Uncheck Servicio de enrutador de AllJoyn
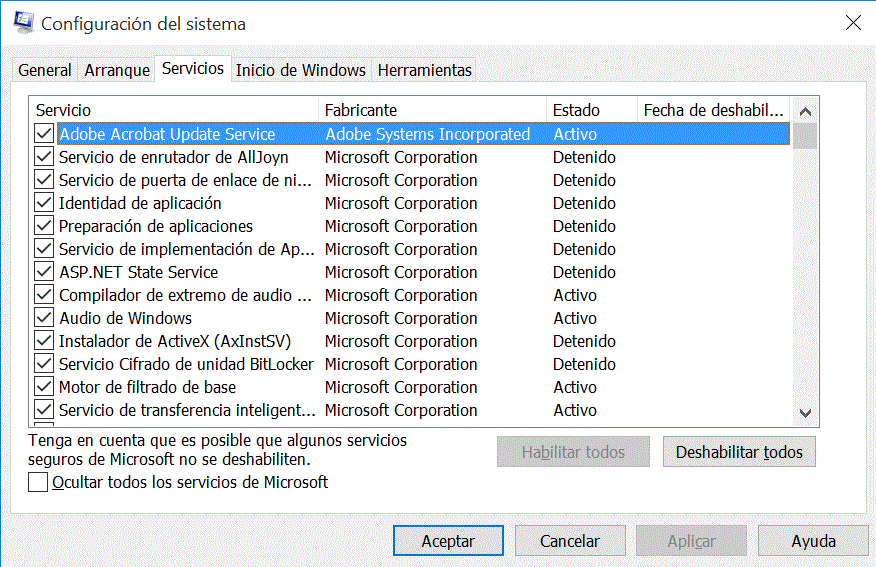 [44, 156]
